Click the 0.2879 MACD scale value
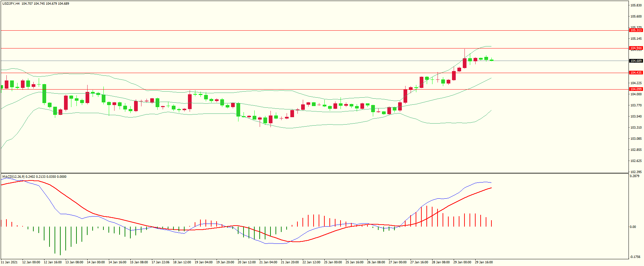Screen dimensions: 644x266 (x=635, y=176)
